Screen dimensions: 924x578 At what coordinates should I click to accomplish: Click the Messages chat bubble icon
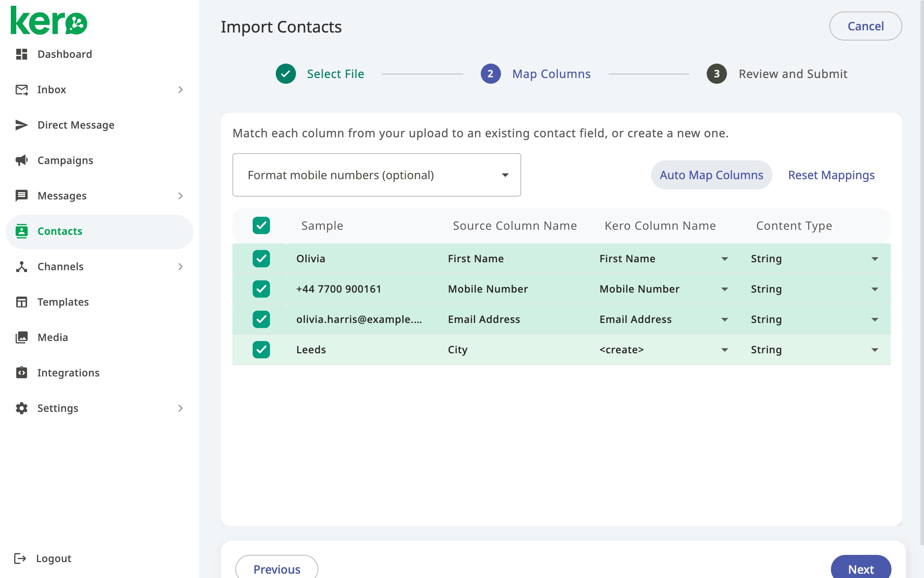point(21,196)
